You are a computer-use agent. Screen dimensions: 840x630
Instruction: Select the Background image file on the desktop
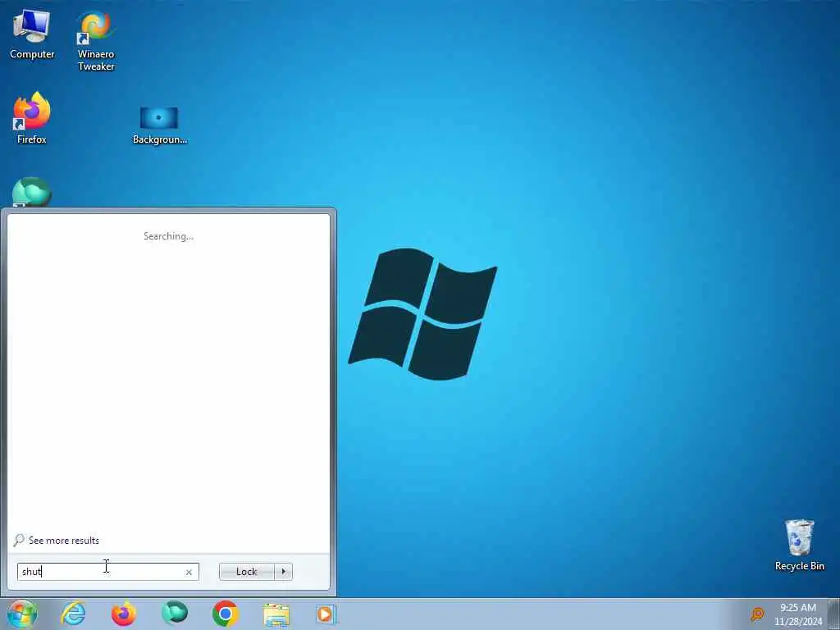tap(159, 126)
